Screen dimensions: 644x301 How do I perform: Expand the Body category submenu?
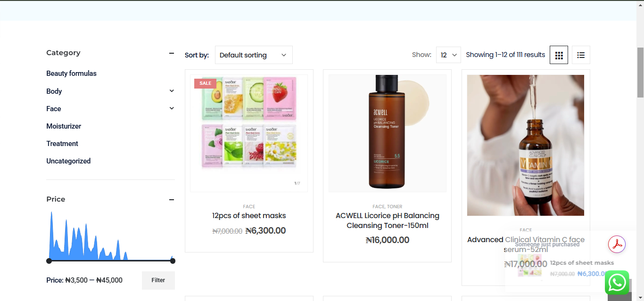tap(172, 91)
